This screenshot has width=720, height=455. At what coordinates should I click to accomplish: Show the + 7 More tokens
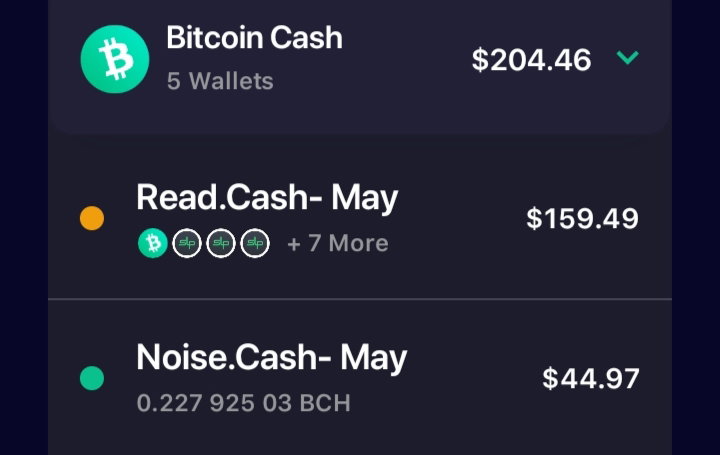pyautogui.click(x=338, y=243)
